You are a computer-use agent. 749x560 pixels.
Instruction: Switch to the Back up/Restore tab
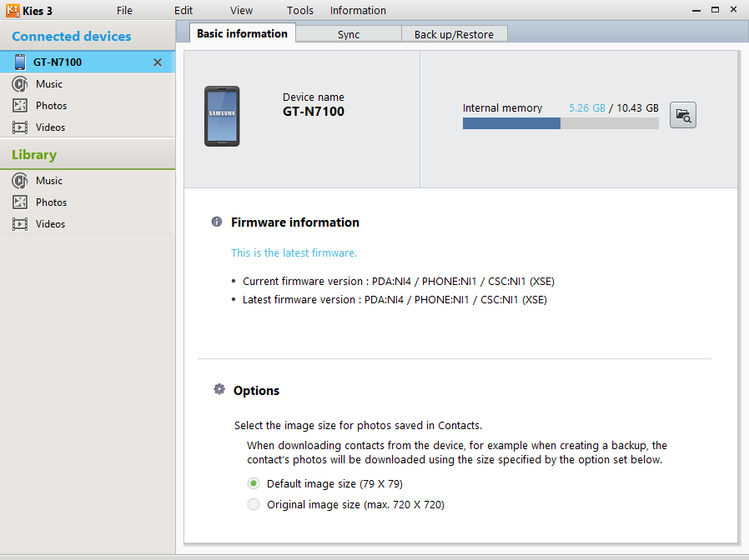click(455, 34)
